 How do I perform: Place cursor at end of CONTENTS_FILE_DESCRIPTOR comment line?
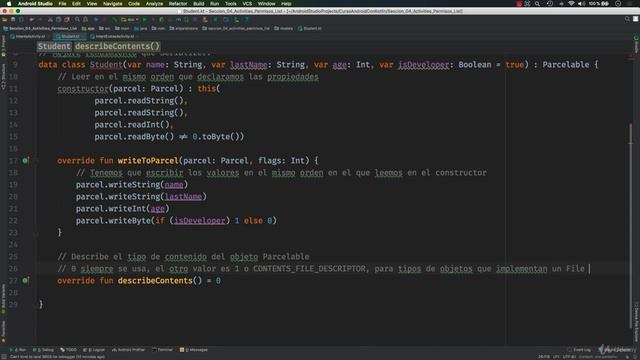(589, 269)
